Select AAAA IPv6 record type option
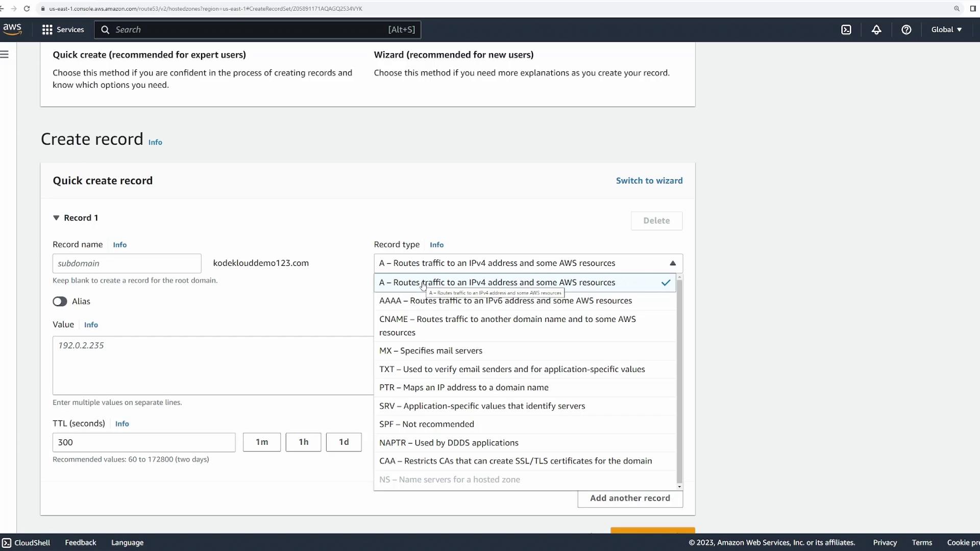 [505, 301]
